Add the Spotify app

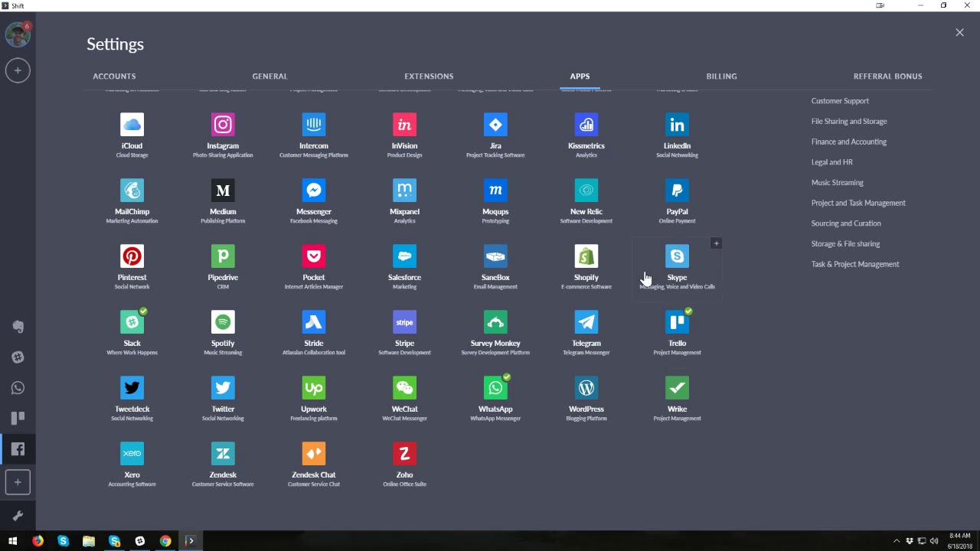pyautogui.click(x=223, y=322)
